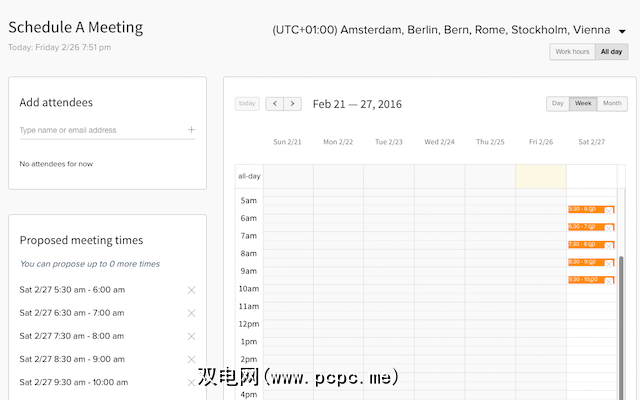
Task: Remove the 5:30 am proposed time
Action: (x=191, y=290)
